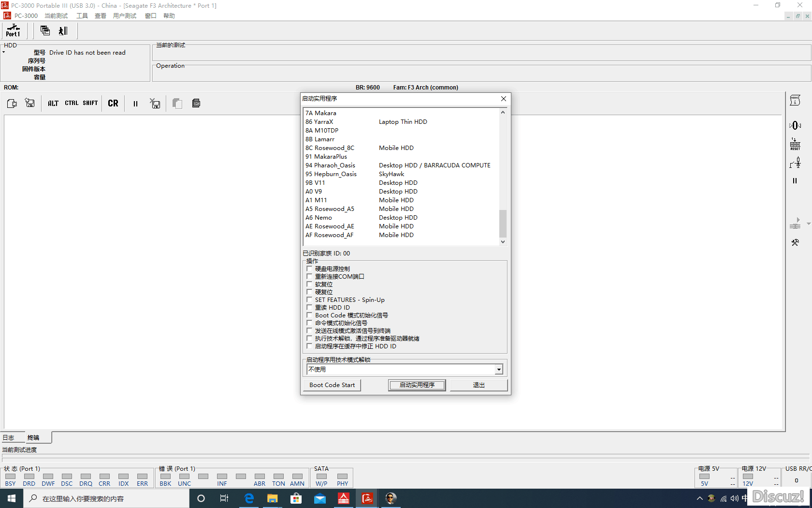
Task: Expand the small arrow beside right sidebar layers icon
Action: pyautogui.click(x=809, y=224)
